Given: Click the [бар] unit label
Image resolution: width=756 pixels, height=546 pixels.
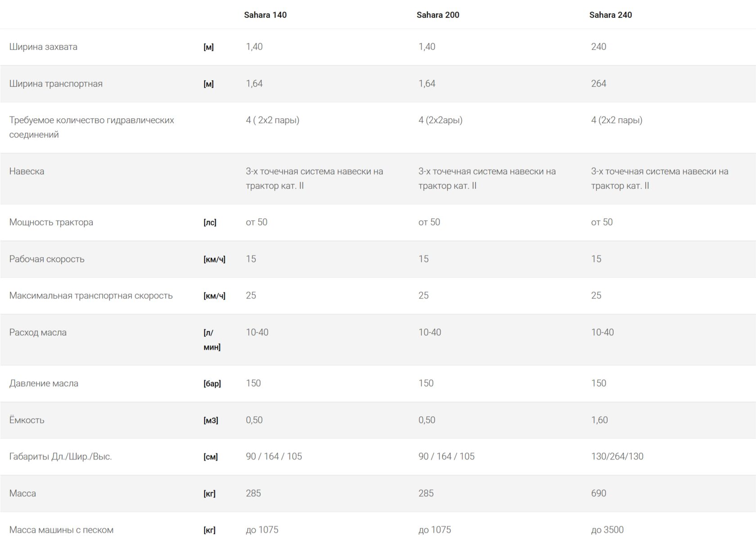Looking at the screenshot, I should (x=212, y=384).
